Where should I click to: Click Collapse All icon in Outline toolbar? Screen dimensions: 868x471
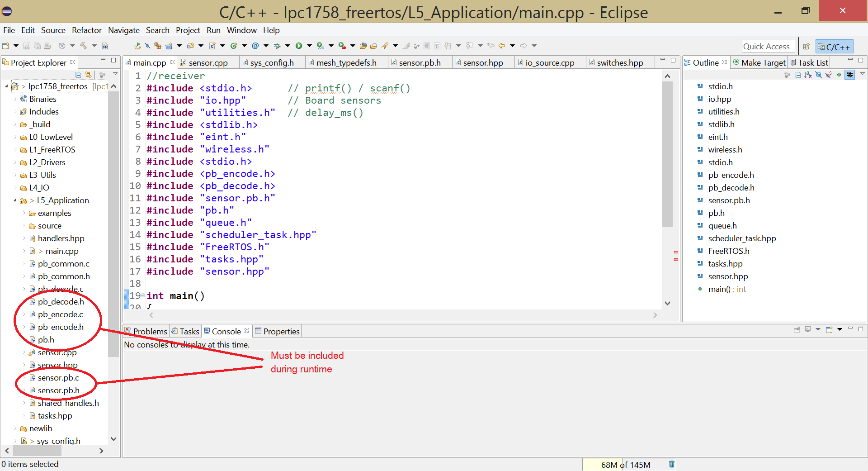click(x=798, y=75)
